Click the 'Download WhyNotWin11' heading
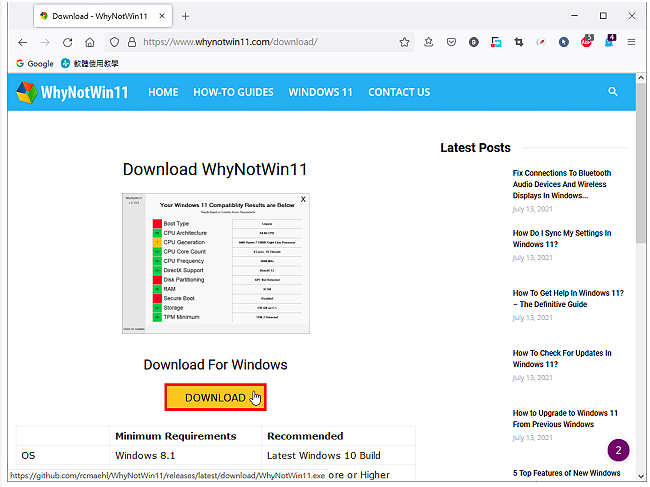650x487 pixels. pyautogui.click(x=215, y=169)
